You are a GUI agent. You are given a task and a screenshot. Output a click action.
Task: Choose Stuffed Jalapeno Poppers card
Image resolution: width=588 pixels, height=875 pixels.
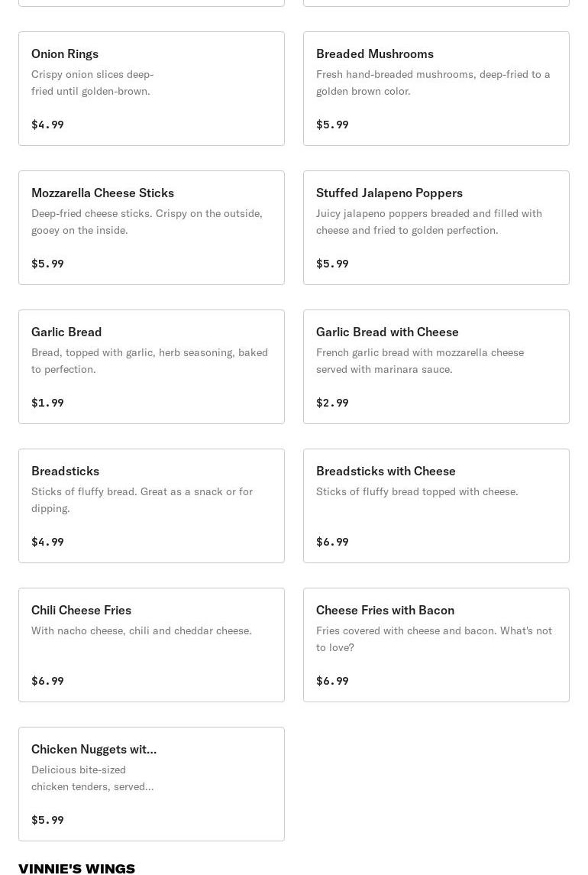pos(436,228)
